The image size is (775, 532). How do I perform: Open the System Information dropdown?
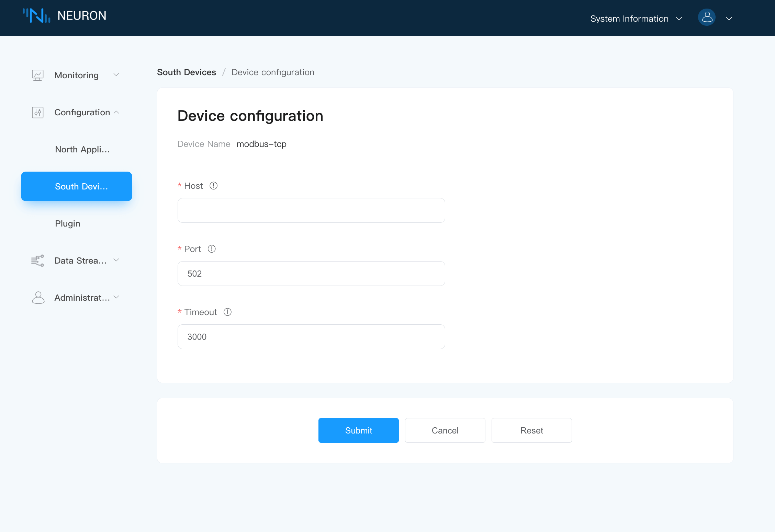[636, 19]
